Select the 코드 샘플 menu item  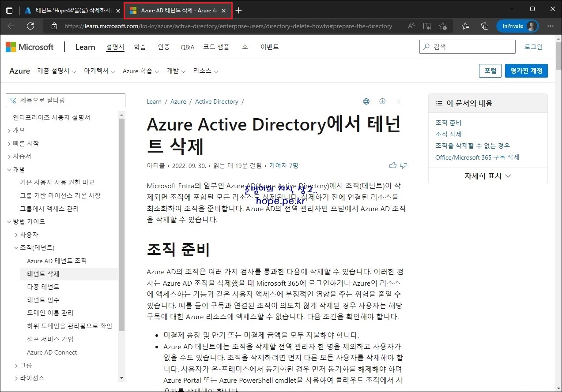point(216,47)
